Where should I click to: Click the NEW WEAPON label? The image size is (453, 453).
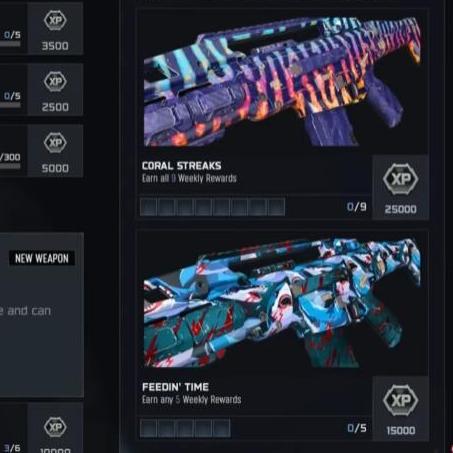[x=42, y=258]
